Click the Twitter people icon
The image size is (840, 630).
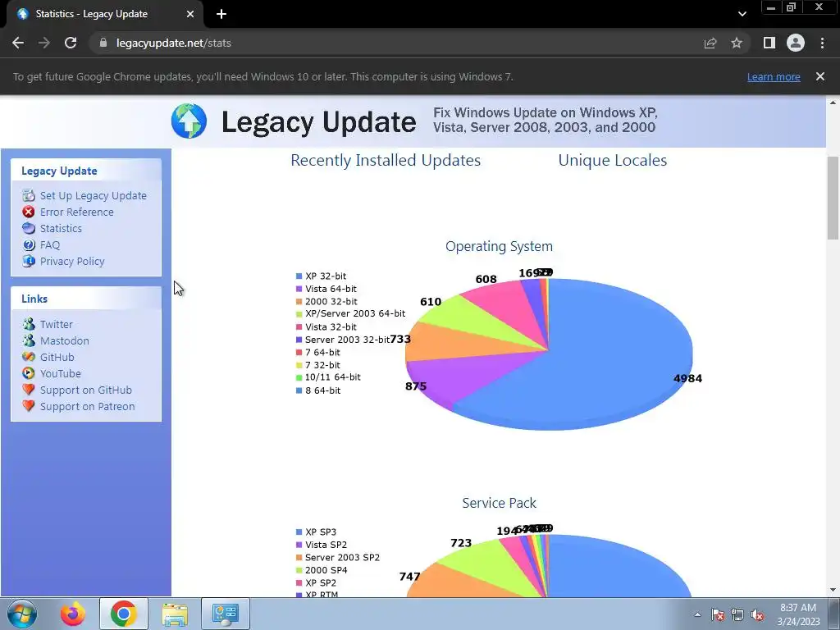coord(29,324)
